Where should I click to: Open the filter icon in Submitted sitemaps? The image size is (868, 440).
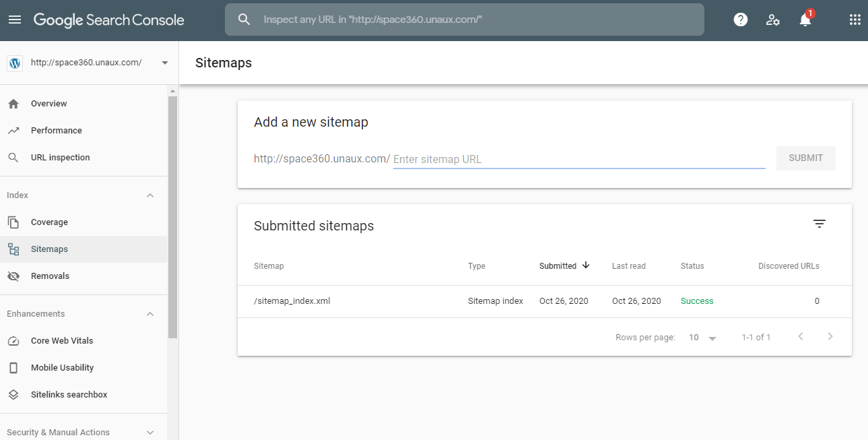(x=819, y=223)
